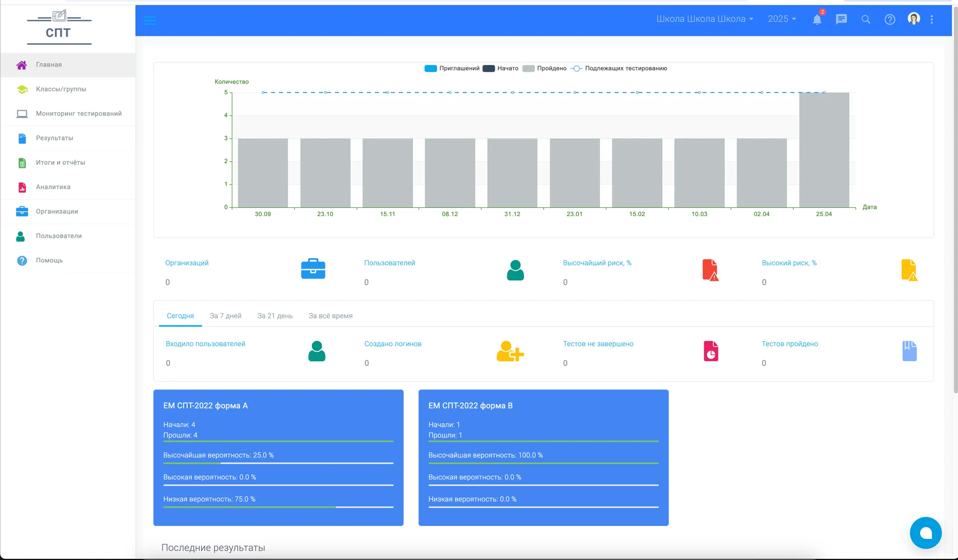
Task: Open Итоги и отчёты menu item
Action: pyautogui.click(x=68, y=163)
